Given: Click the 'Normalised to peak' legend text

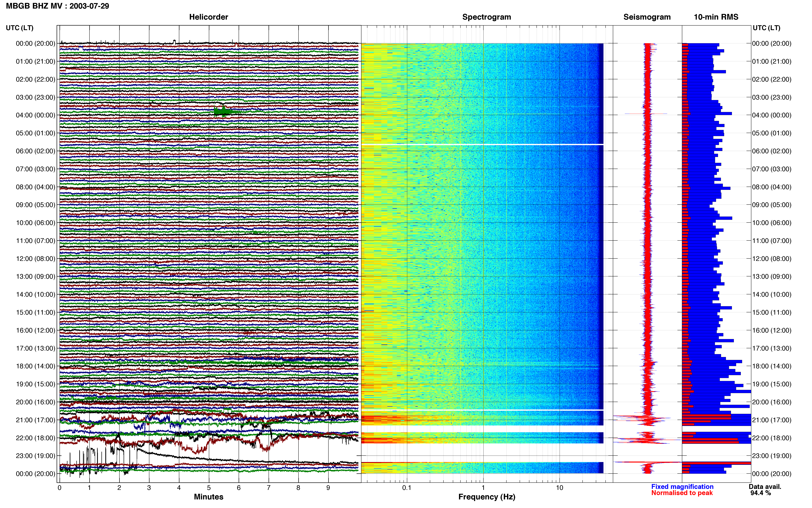Looking at the screenshot, I should 682,493.
